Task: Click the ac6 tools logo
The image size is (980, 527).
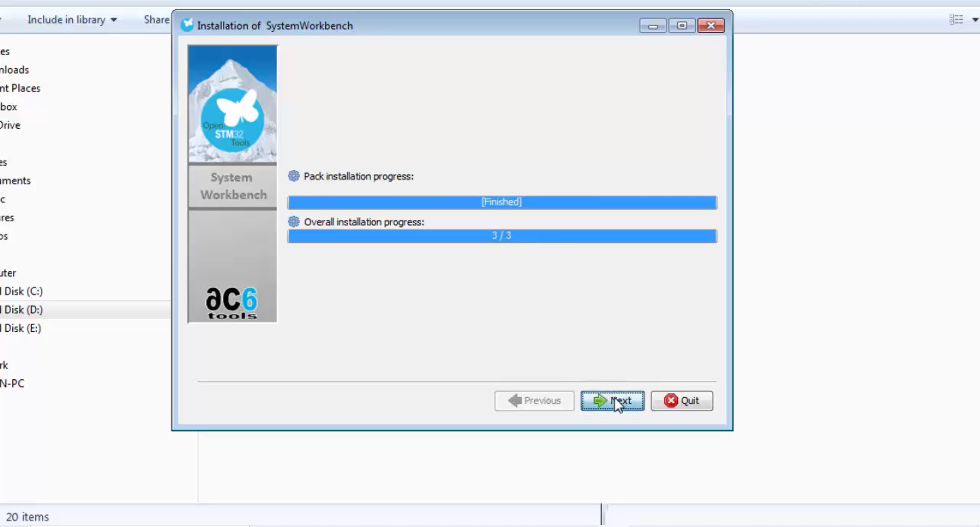Action: coord(232,304)
